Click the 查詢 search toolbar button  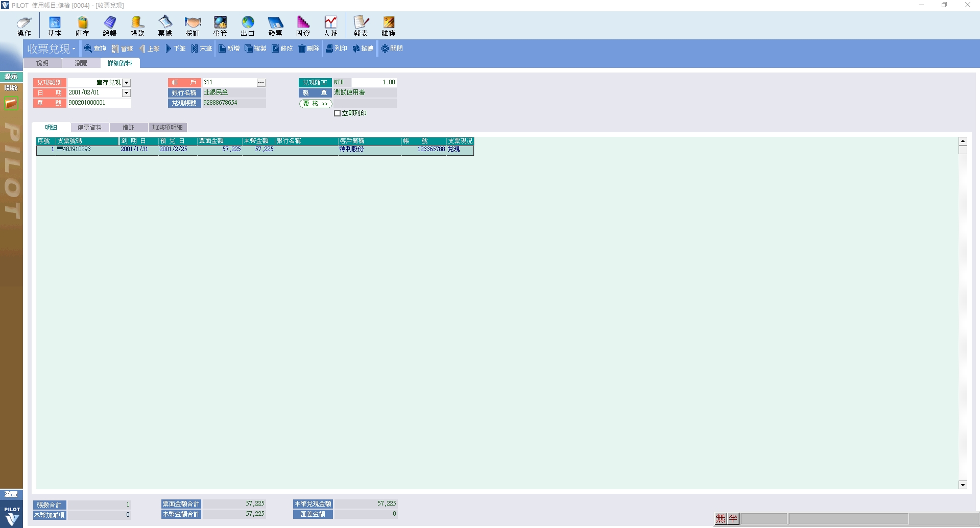[x=95, y=49]
